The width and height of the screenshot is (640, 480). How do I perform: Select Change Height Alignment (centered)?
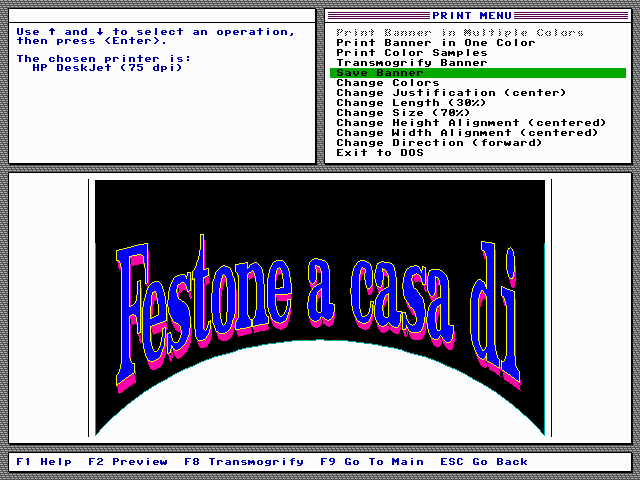(x=471, y=123)
